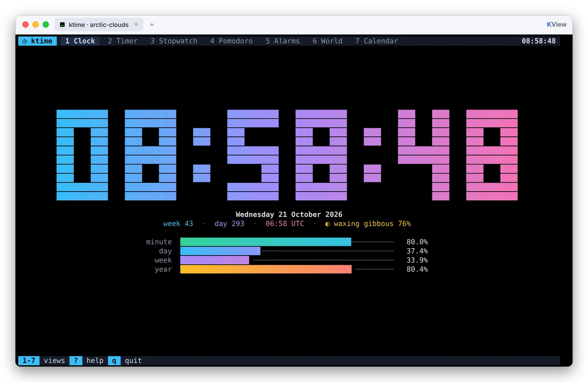The width and height of the screenshot is (588, 382).
Task: Open a new tab with the plus button
Action: pyautogui.click(x=152, y=25)
